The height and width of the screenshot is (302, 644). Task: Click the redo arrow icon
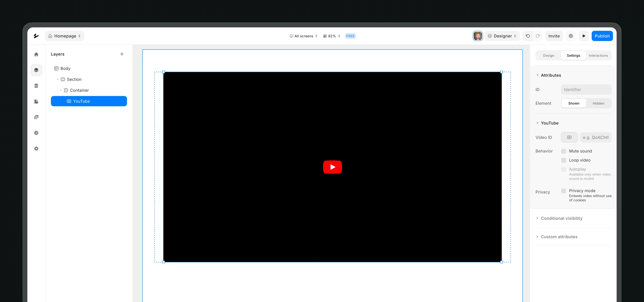[538, 36]
